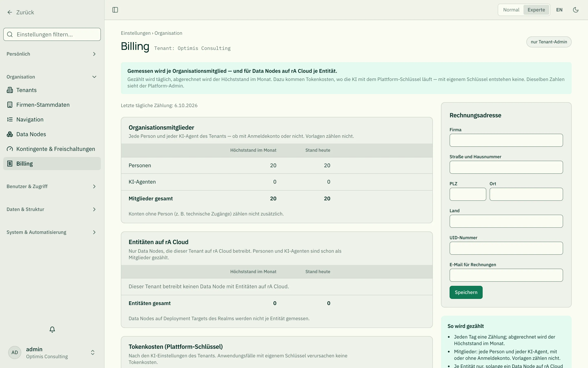Viewport: 588px width, 368px height.
Task: Collapse the Organisation section
Action: [52, 77]
